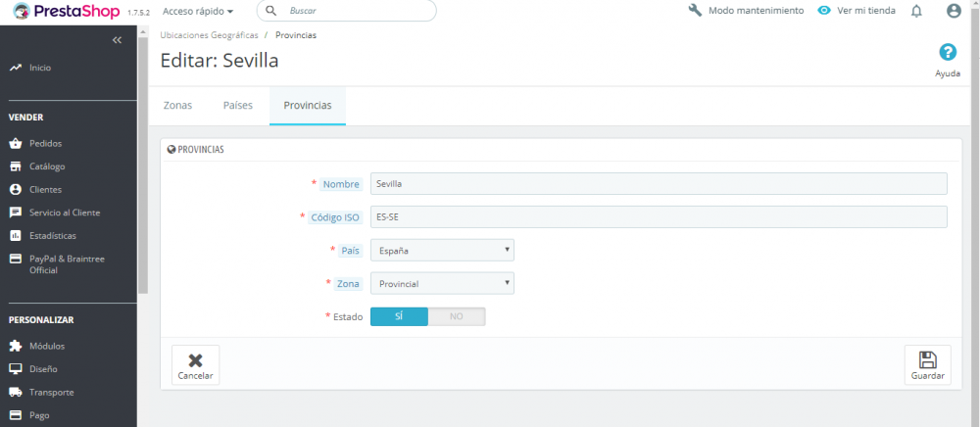Click the search magnifier icon
Viewport: 980px width, 427px height.
271,11
